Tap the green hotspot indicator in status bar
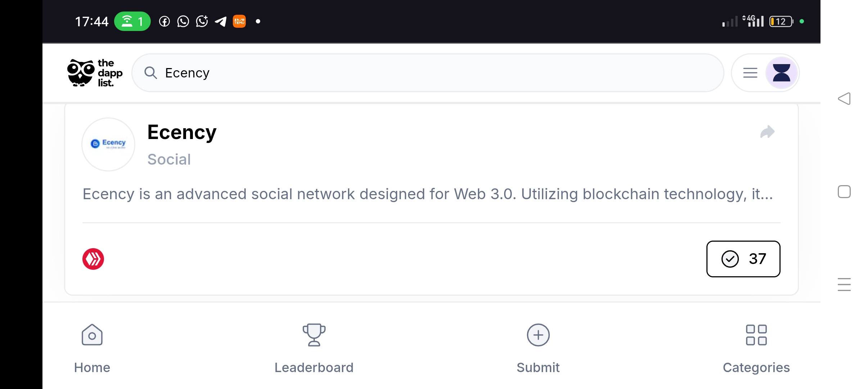Screen dimensions: 868x389 coord(132,22)
